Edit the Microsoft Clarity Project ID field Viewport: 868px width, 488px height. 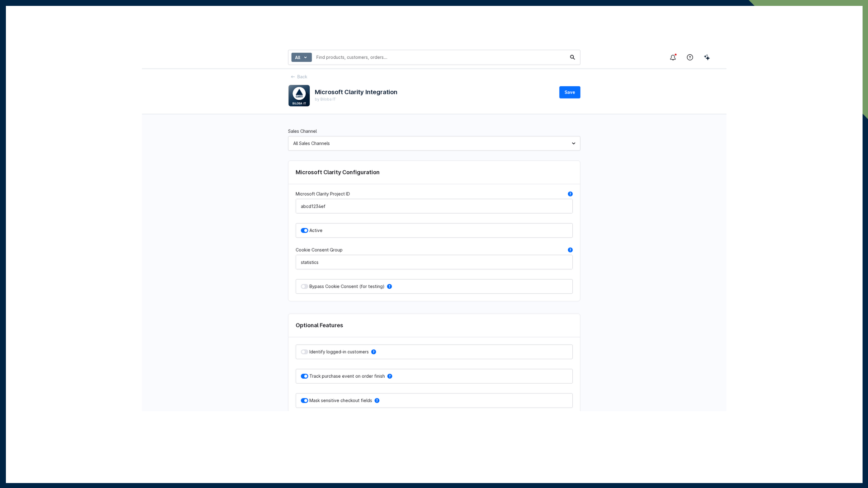click(x=434, y=206)
